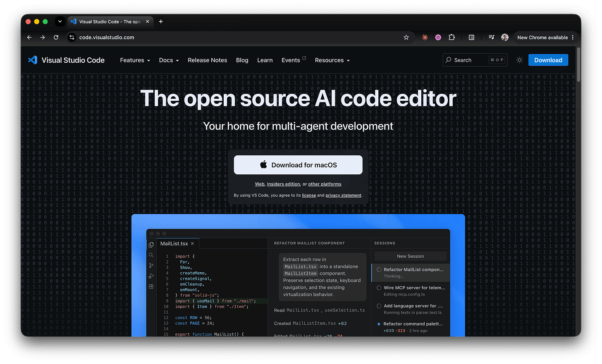Screen dimensions: 602x364
Task: Select the MailList.tsx editor tab
Action: coord(177,243)
